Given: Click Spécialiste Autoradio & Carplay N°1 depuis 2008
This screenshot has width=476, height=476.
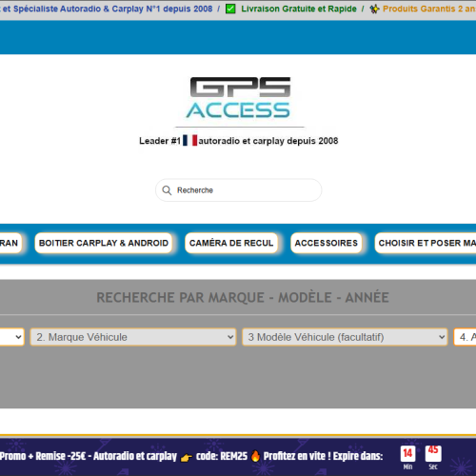Looking at the screenshot, I should point(112,9).
